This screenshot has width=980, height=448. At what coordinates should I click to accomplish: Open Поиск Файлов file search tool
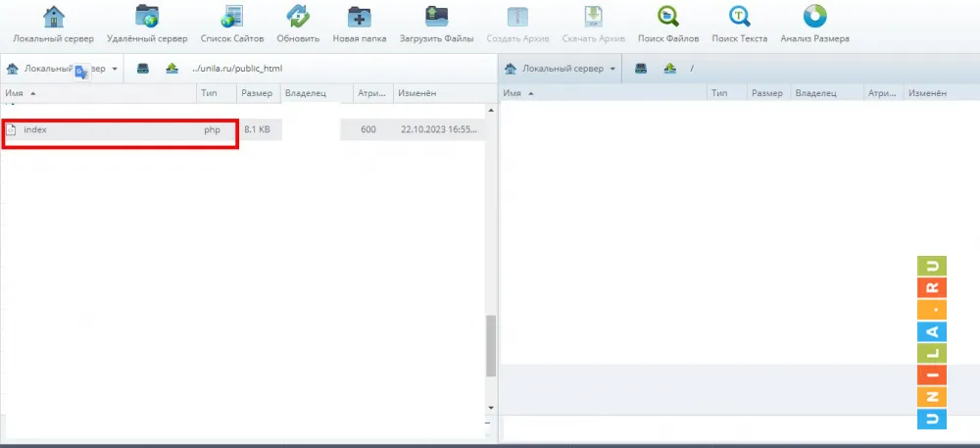click(667, 18)
